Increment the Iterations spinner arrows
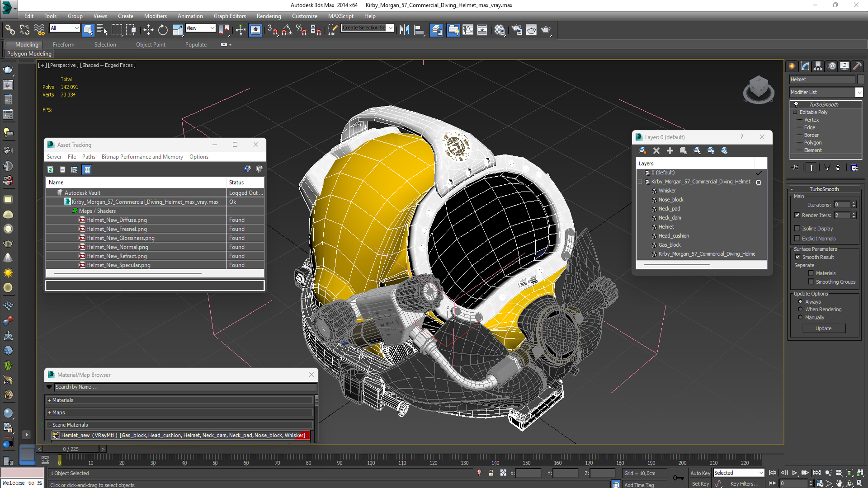868x488 pixels. (854, 203)
